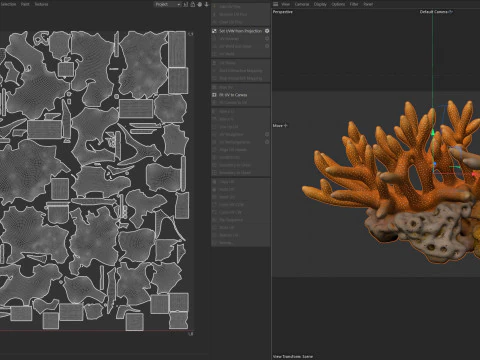Click the globe icon in UV editor toolbar

coord(200,4)
